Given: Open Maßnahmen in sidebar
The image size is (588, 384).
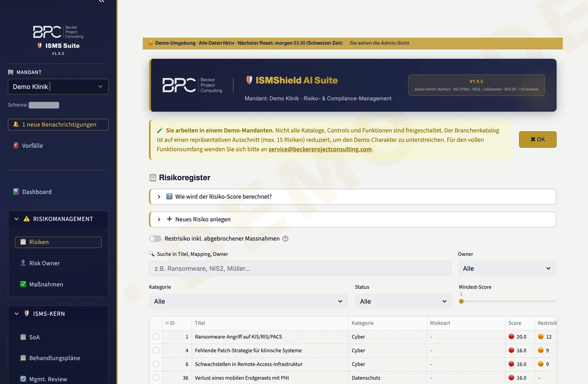Looking at the screenshot, I should pos(58,284).
